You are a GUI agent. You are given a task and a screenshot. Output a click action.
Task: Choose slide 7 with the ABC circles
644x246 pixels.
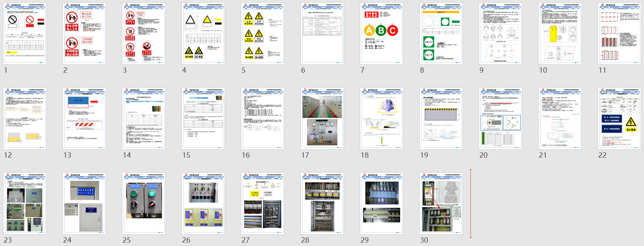pos(381,34)
